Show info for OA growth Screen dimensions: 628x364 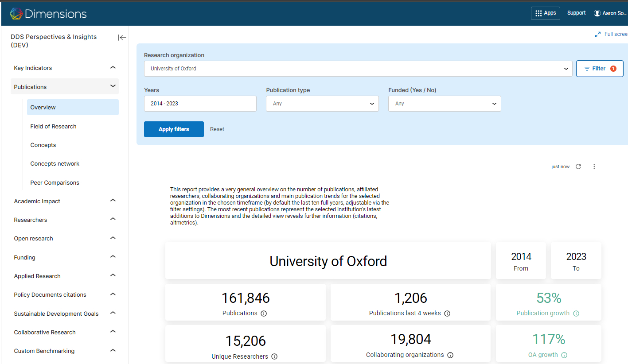pyautogui.click(x=564, y=355)
